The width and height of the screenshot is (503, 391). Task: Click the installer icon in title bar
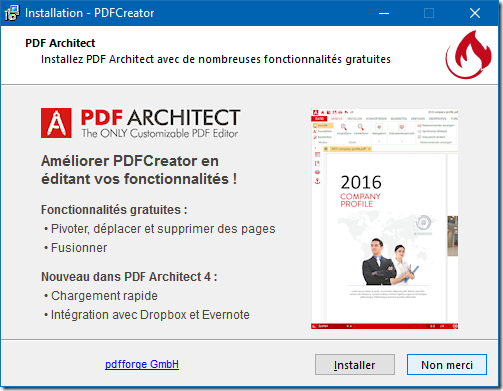click(x=12, y=13)
